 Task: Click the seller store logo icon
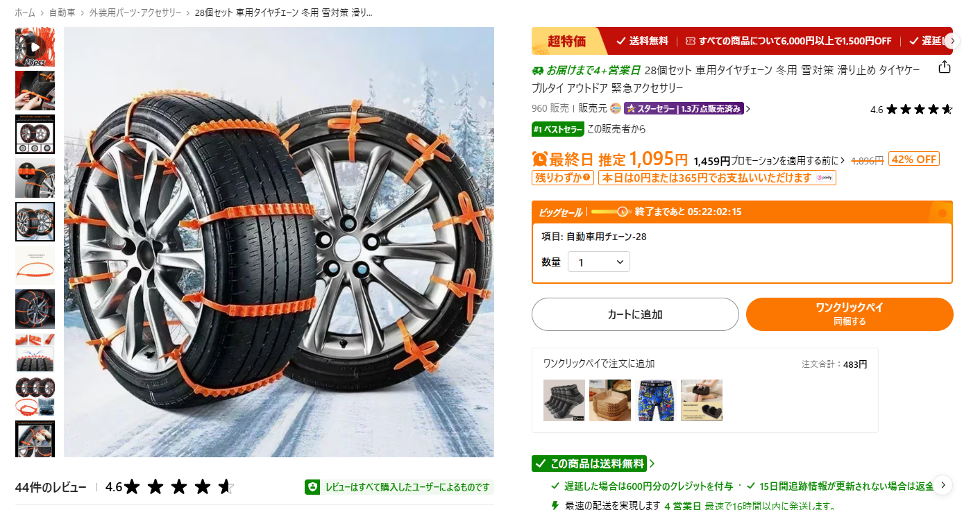coord(616,108)
